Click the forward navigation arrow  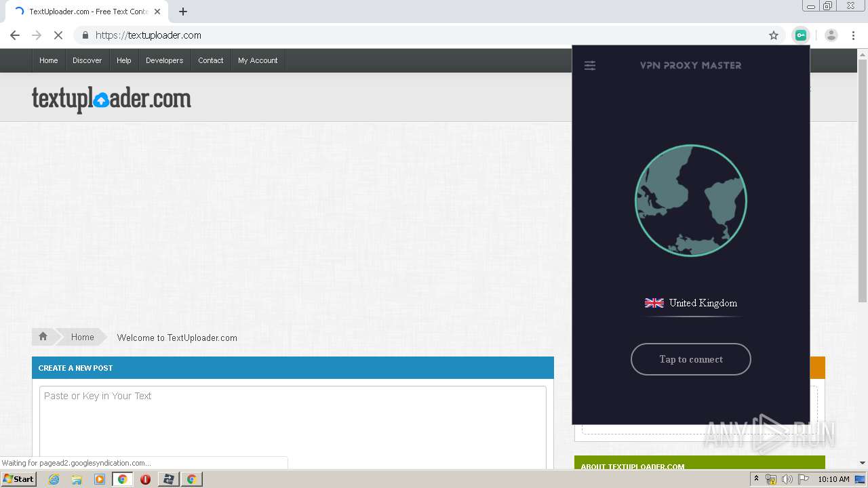pyautogui.click(x=37, y=35)
